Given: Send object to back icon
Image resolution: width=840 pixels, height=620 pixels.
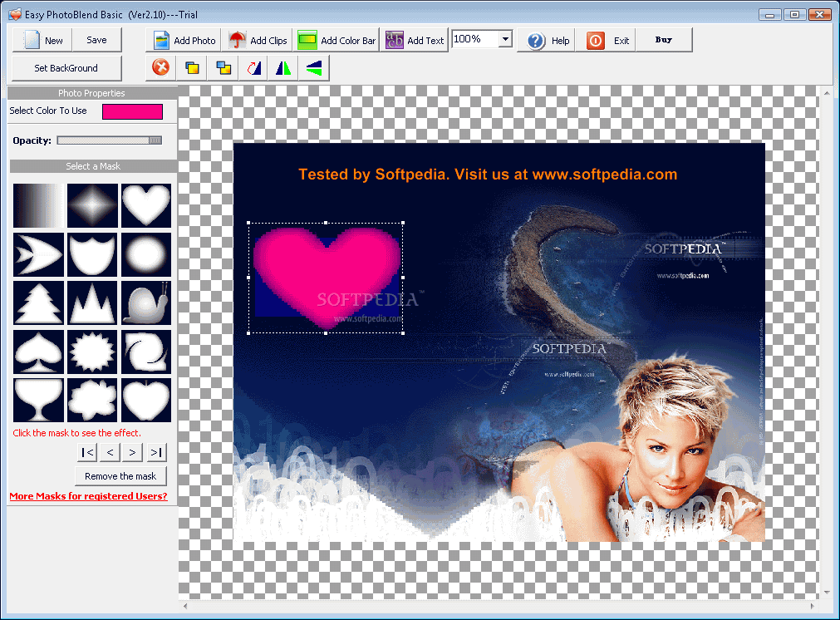Looking at the screenshot, I should coord(223,67).
